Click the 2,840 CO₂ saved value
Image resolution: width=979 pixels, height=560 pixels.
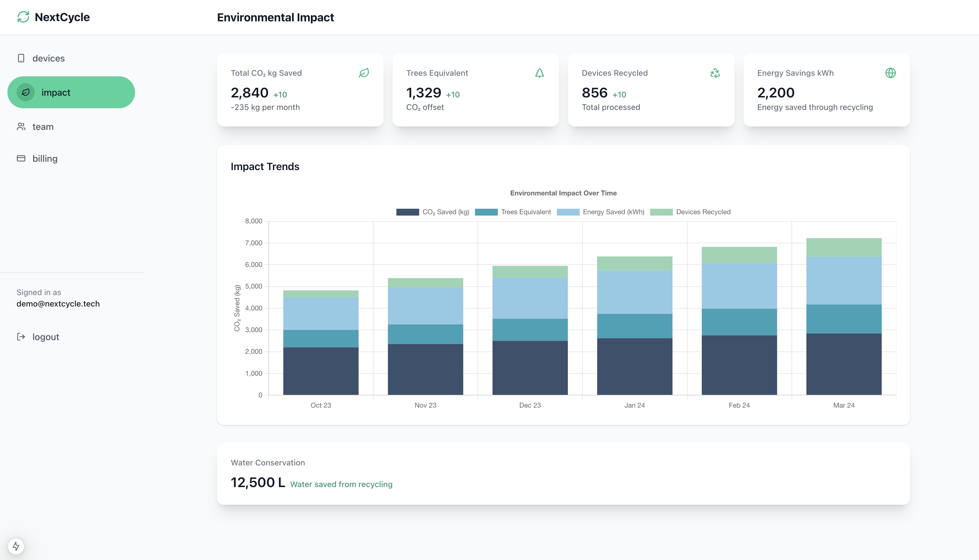249,93
